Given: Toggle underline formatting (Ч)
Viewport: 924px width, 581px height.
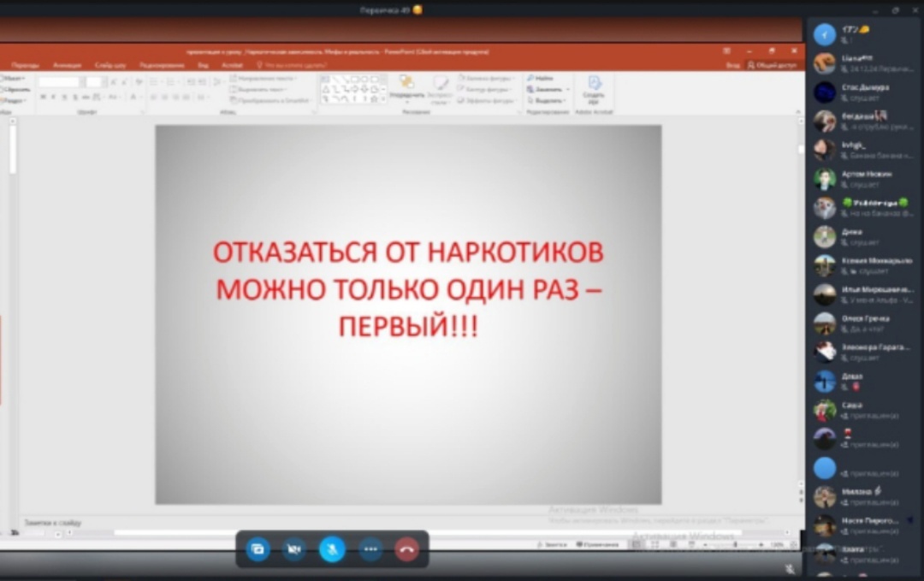Looking at the screenshot, I should tap(64, 97).
